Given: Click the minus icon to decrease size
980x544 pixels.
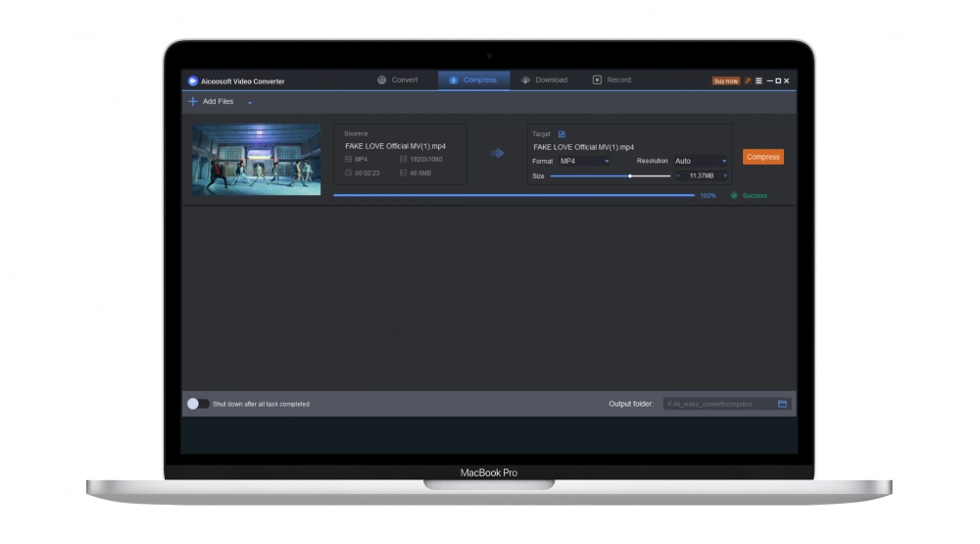Looking at the screenshot, I should pos(678,175).
